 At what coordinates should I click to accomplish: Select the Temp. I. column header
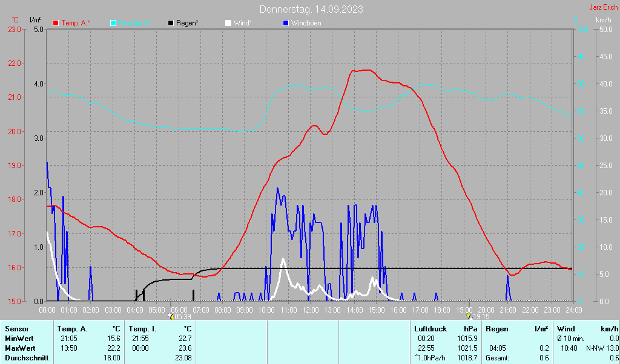(x=142, y=329)
